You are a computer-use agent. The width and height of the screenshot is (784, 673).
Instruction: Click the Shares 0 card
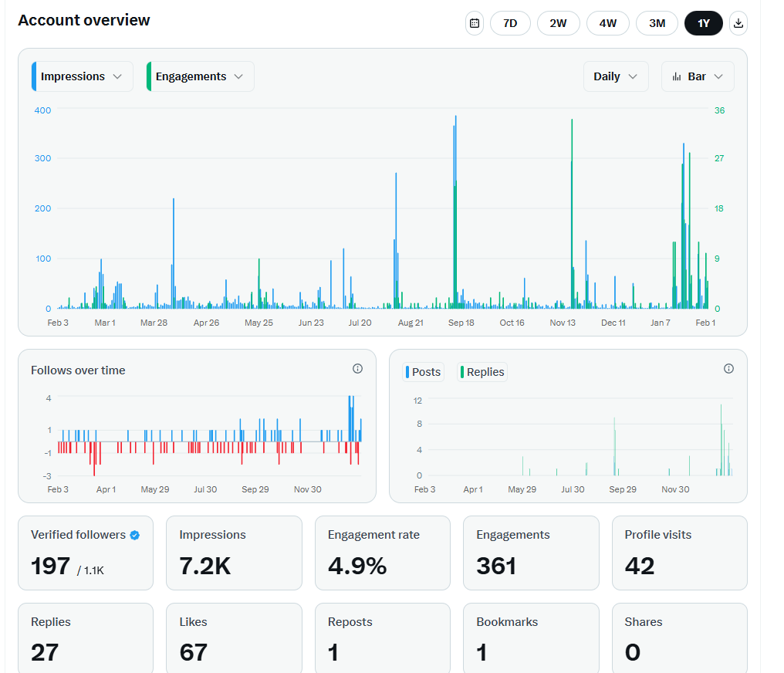(x=680, y=638)
